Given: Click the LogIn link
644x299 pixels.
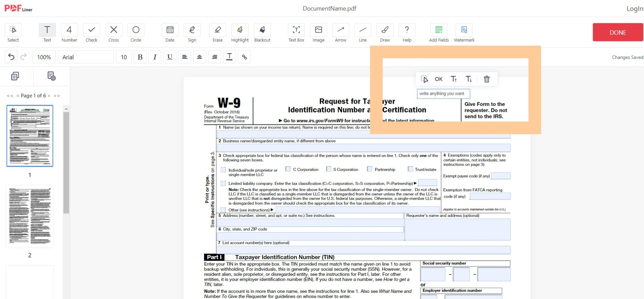Looking at the screenshot, I should click(x=635, y=9).
